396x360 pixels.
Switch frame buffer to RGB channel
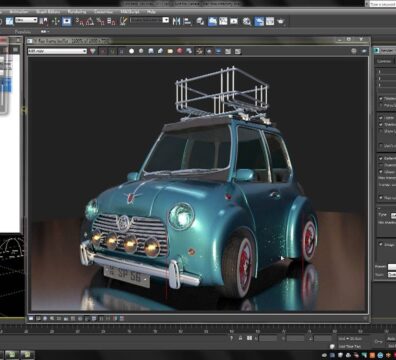click(93, 51)
